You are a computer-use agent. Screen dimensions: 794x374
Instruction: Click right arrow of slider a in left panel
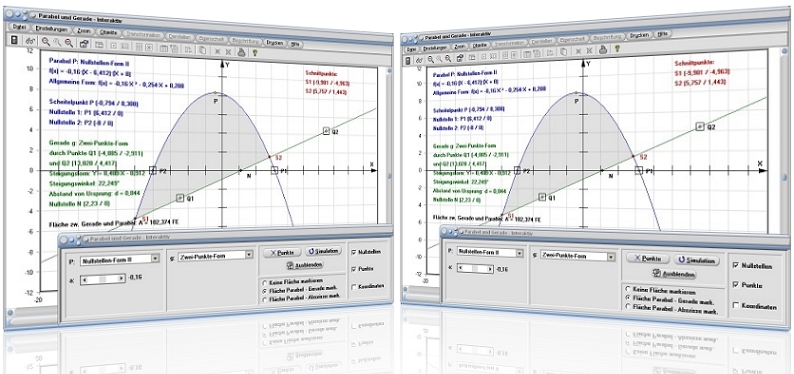[121, 278]
